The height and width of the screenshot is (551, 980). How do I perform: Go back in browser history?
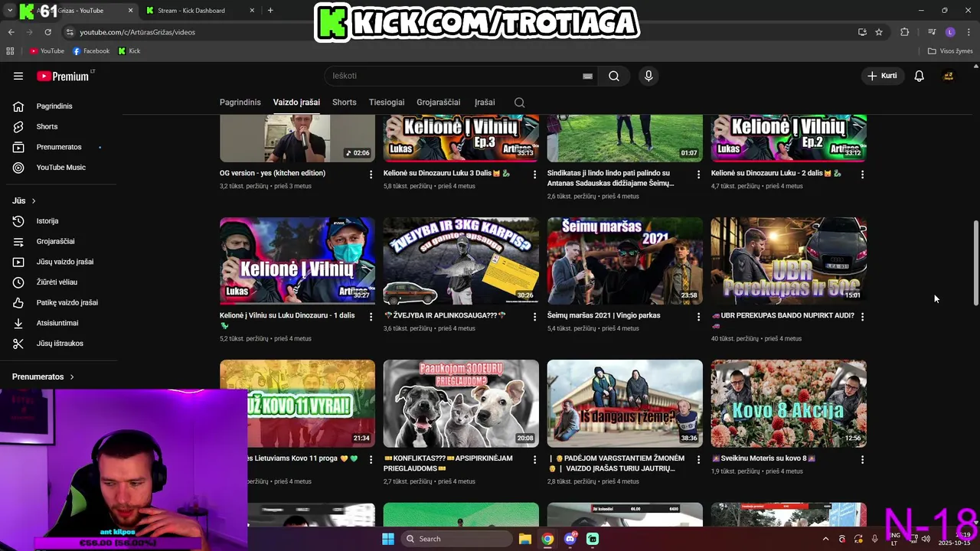coord(11,32)
